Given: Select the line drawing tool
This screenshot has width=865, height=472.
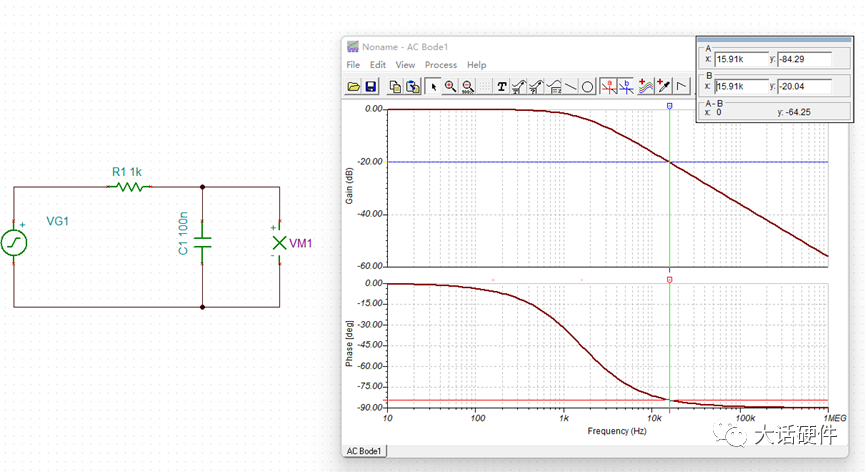Looking at the screenshot, I should pos(570,87).
